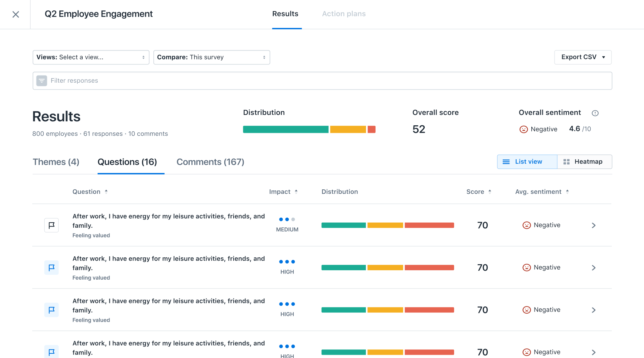Click the list icon next to List view
644x358 pixels.
[506, 161]
